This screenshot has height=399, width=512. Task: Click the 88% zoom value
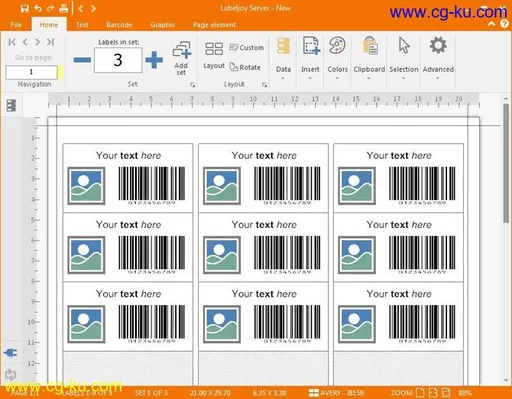click(465, 393)
